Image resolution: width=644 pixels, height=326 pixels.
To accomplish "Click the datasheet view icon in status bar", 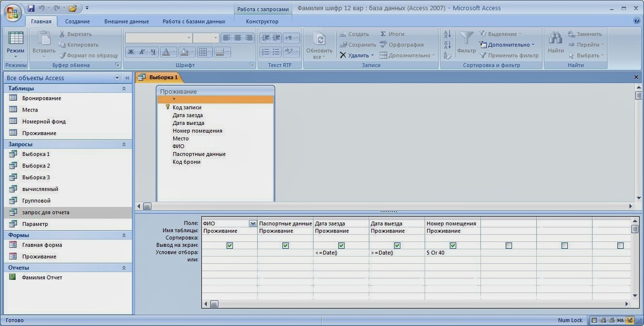I will [x=594, y=320].
